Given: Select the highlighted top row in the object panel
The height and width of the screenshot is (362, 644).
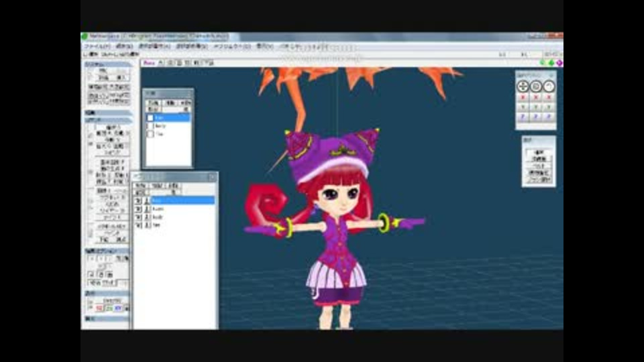Looking at the screenshot, I should 183,200.
